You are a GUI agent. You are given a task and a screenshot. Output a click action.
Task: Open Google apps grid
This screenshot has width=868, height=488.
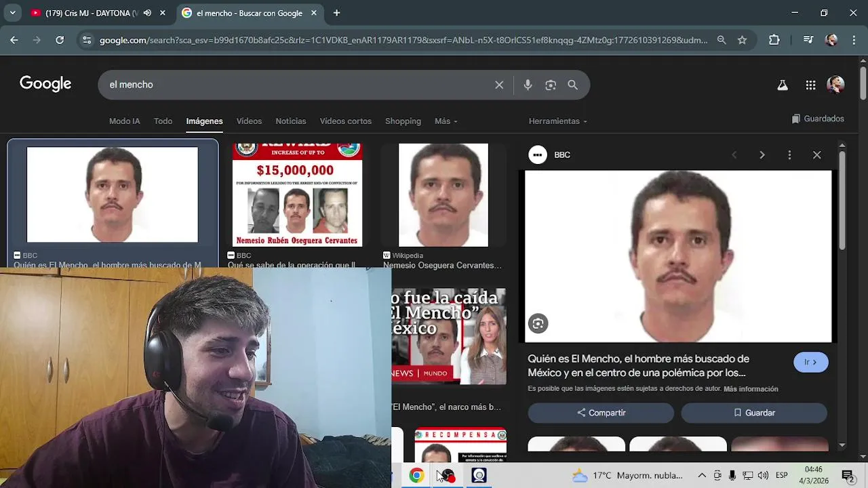click(810, 85)
